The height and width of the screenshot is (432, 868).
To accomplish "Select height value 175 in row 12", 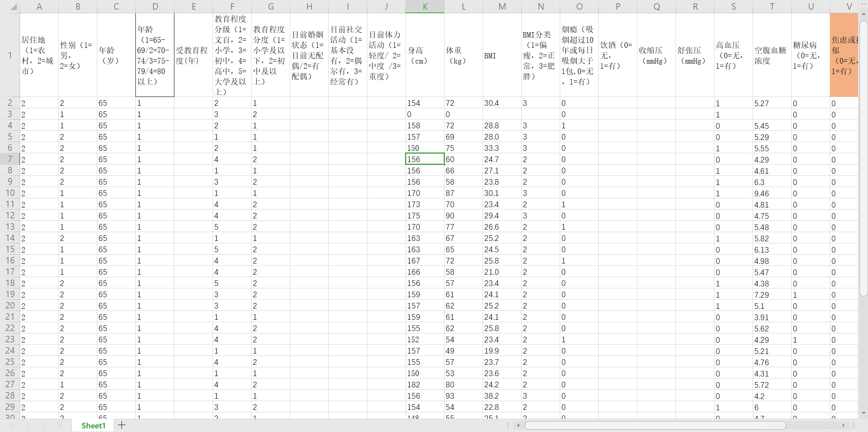I will 425,216.
